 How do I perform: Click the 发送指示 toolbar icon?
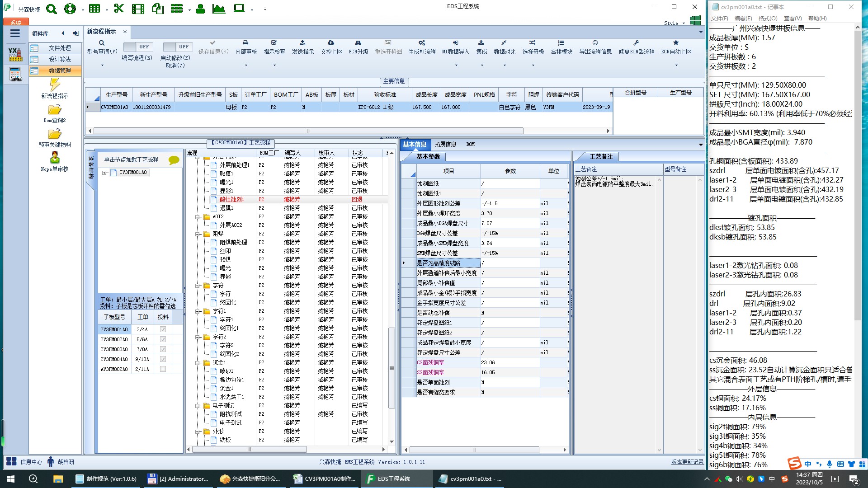click(302, 42)
